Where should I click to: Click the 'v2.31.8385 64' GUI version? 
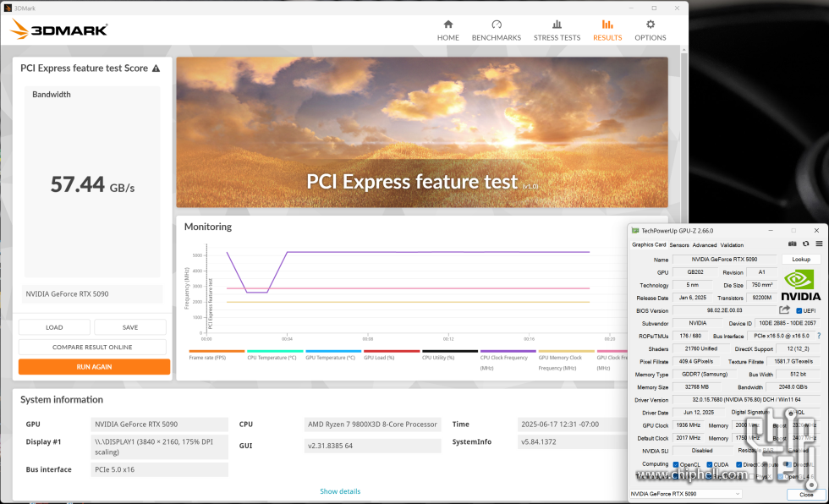330,446
